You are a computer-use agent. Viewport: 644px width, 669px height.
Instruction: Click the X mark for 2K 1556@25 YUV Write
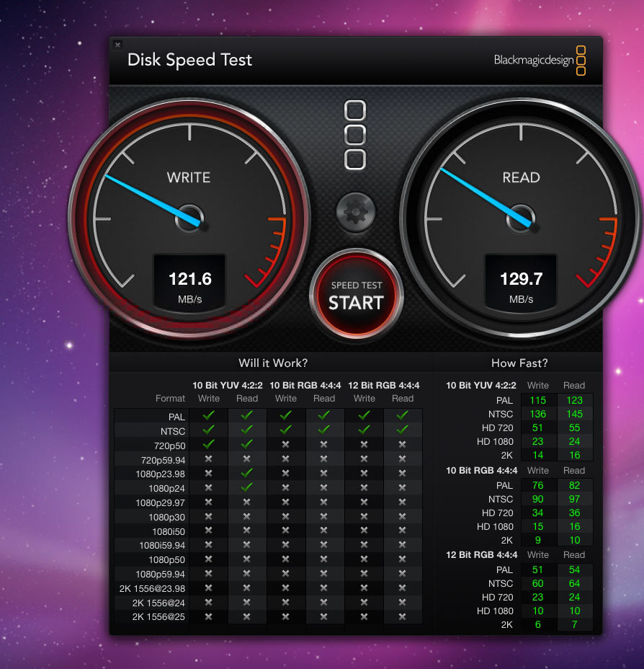209,617
